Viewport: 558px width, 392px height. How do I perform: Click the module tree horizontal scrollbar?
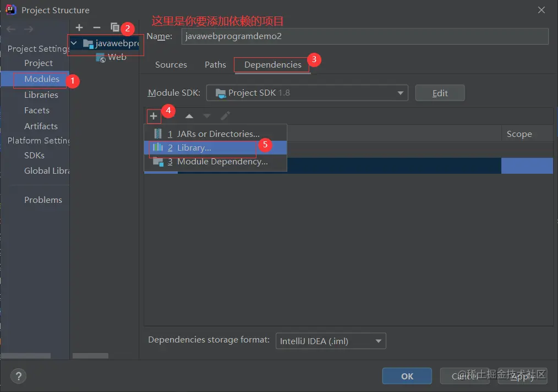tap(90, 356)
